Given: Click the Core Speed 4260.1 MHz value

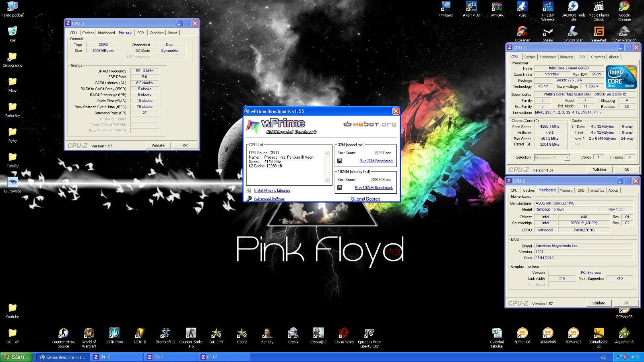Looking at the screenshot, I should [x=549, y=126].
